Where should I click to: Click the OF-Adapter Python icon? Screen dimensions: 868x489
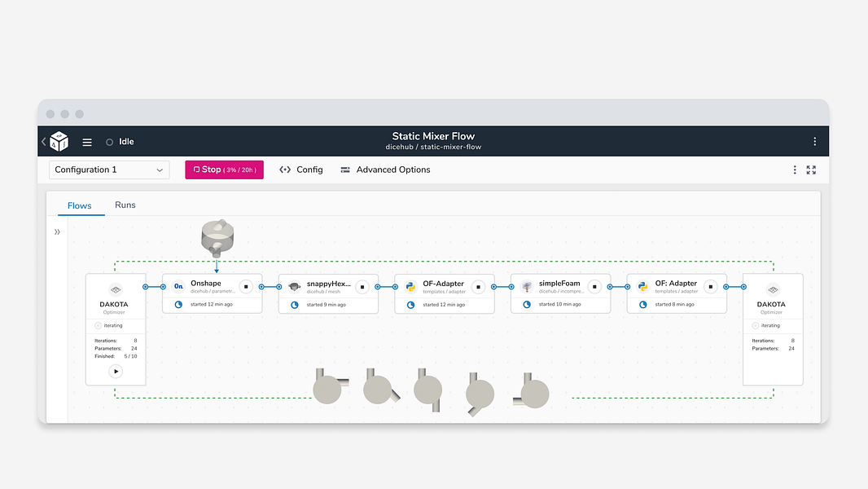point(410,286)
